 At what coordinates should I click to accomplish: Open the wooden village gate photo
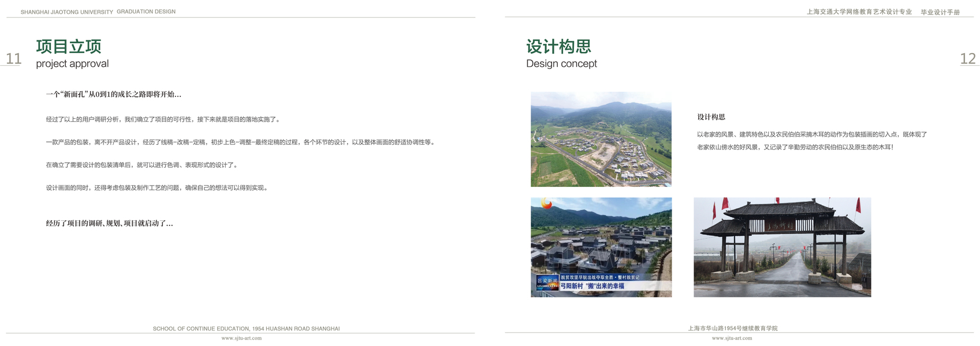(x=782, y=247)
